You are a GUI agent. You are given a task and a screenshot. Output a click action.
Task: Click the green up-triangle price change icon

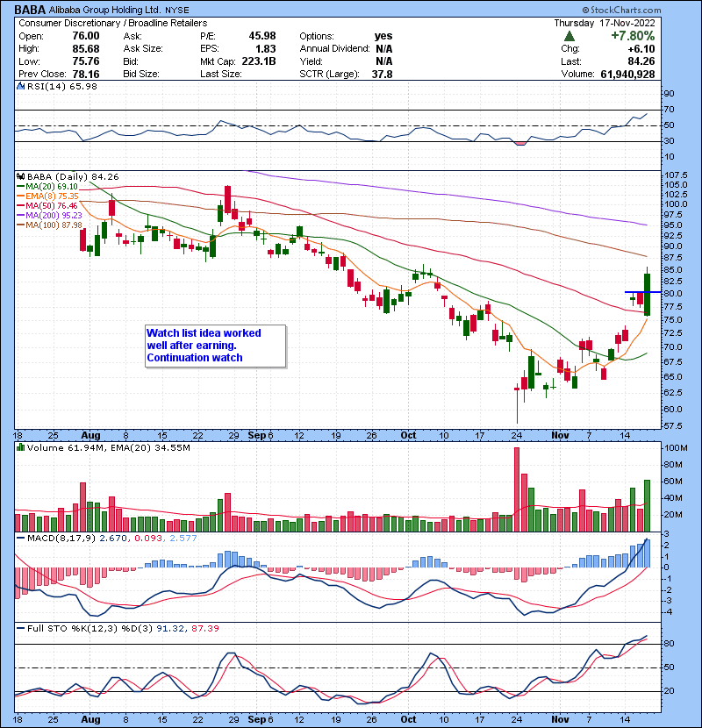(569, 36)
